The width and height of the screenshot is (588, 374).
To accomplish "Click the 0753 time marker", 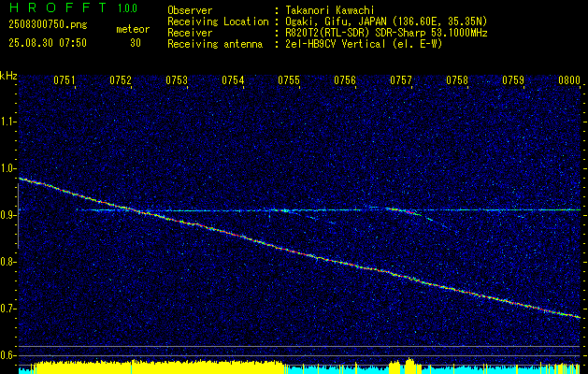I will click(x=177, y=80).
